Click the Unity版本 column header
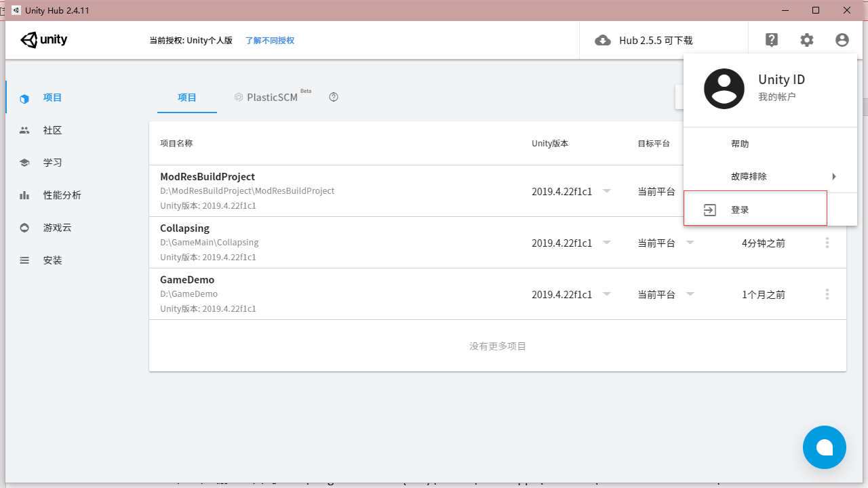This screenshot has width=868, height=488. (550, 144)
